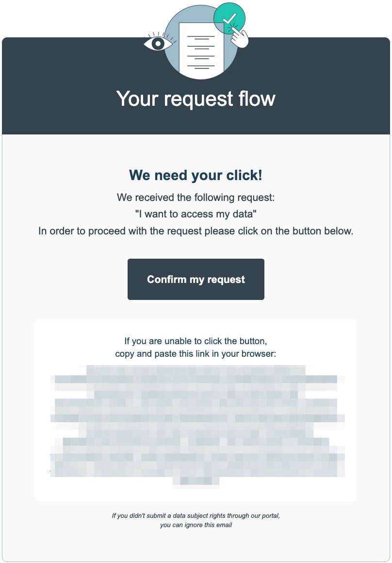Click the quoted 'I want to access my data' text
The width and height of the screenshot is (392, 563).
[196, 214]
